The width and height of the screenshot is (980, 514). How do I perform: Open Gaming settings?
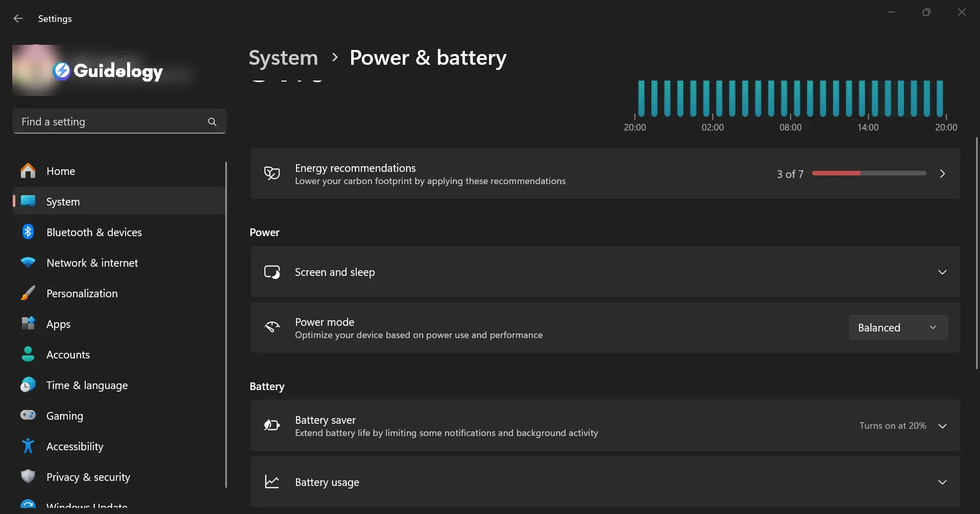pyautogui.click(x=118, y=416)
